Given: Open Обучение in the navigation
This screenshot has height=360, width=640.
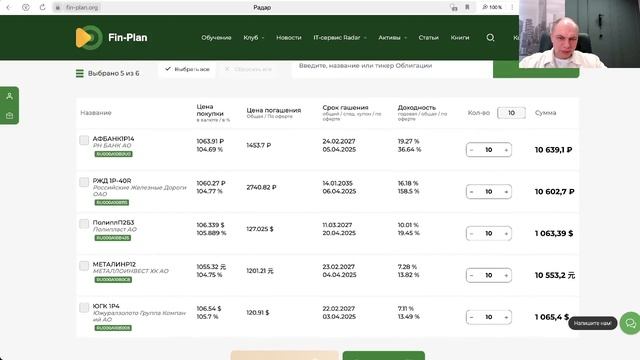Looking at the screenshot, I should [216, 38].
